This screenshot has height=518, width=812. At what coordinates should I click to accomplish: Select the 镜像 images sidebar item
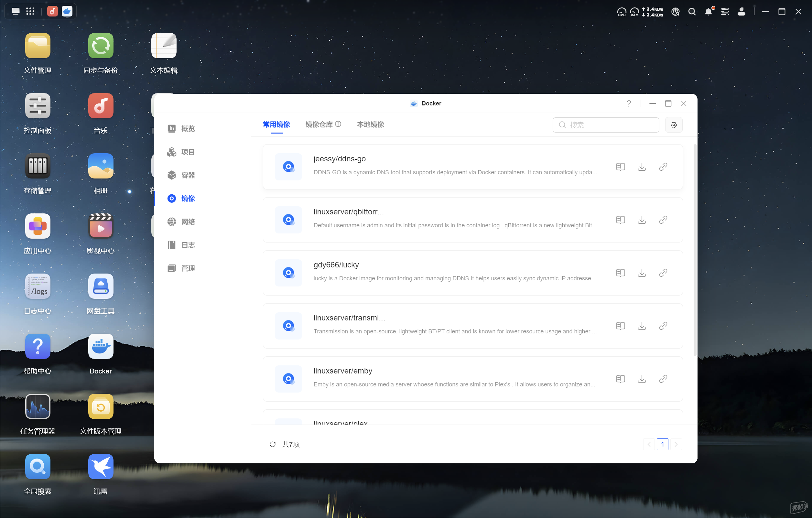181,198
